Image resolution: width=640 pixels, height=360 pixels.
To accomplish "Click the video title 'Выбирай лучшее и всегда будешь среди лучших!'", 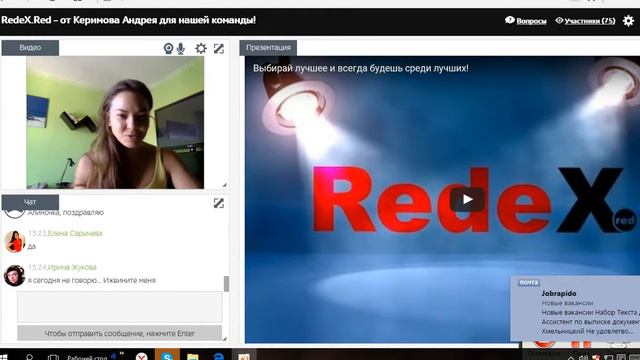I will (x=360, y=68).
